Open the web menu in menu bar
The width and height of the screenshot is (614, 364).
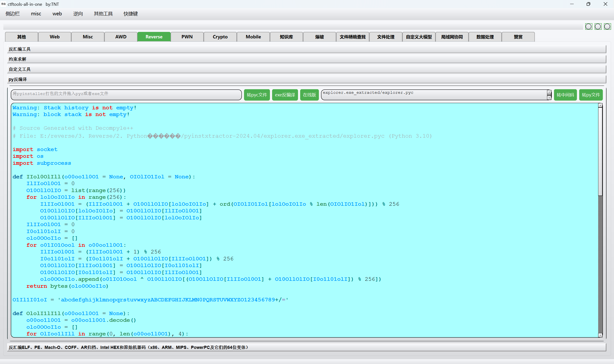(57, 14)
